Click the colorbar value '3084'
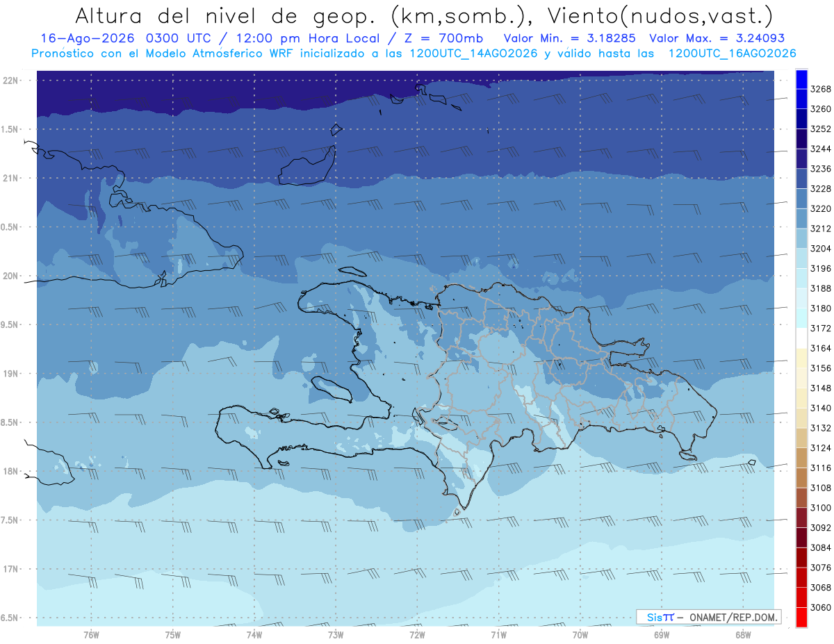 pos(821,547)
